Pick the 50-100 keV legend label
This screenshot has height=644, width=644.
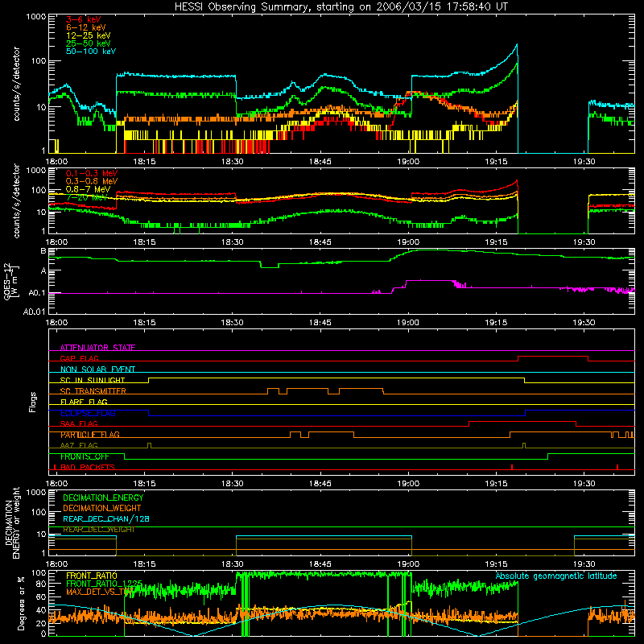pos(91,52)
